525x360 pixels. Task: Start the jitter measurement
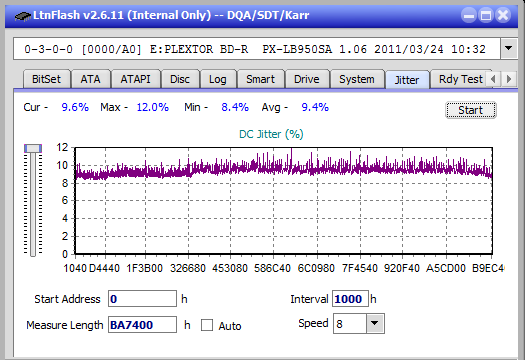pos(470,110)
